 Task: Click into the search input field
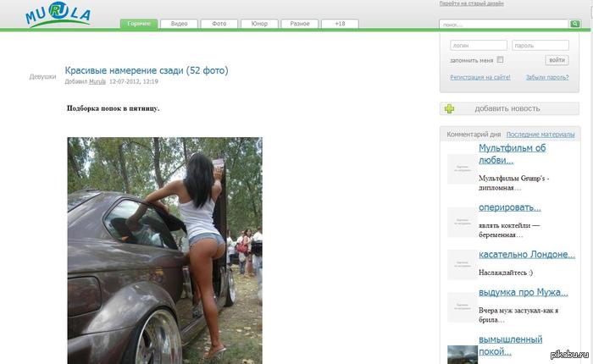504,25
